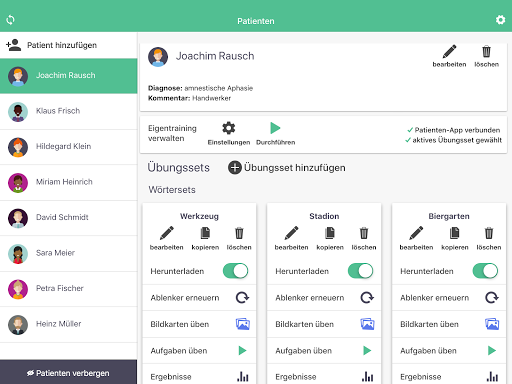
Task: Select patient Klaus Frisch
Action: (x=69, y=111)
